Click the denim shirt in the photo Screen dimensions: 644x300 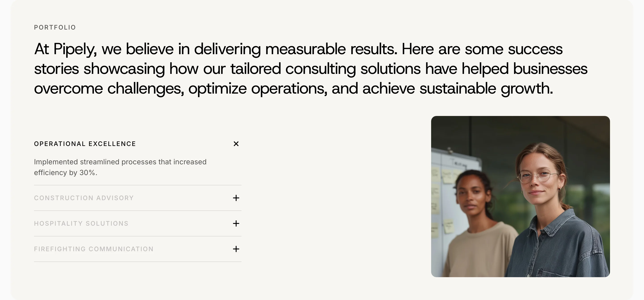pyautogui.click(x=557, y=248)
